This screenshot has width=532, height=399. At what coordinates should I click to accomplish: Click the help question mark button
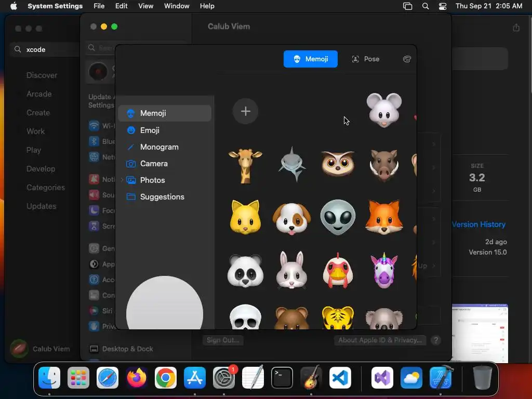pos(436,340)
